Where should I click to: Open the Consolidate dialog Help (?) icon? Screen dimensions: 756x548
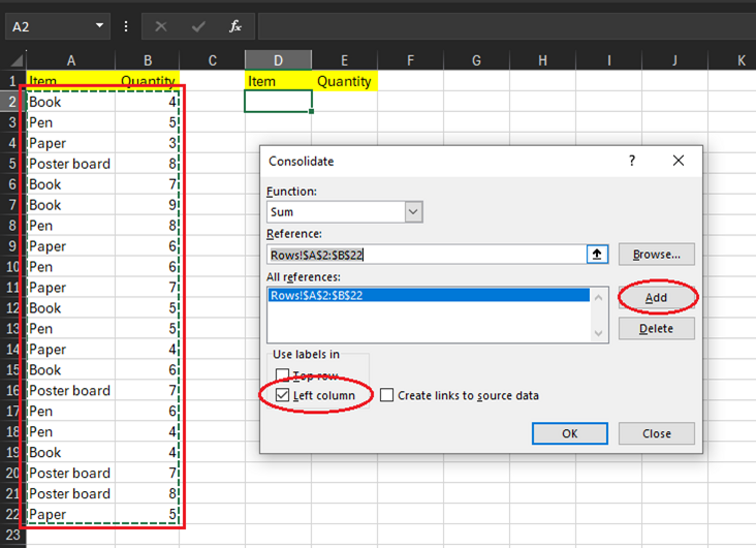click(631, 160)
